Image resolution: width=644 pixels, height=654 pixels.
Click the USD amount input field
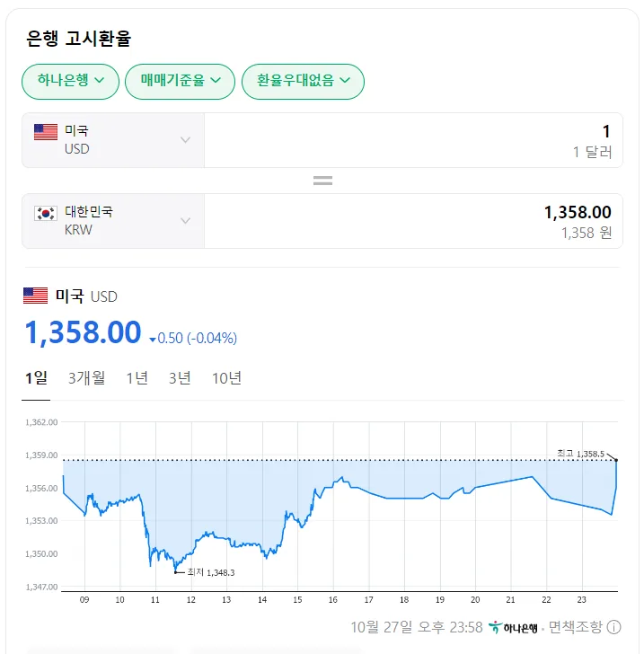[413, 140]
